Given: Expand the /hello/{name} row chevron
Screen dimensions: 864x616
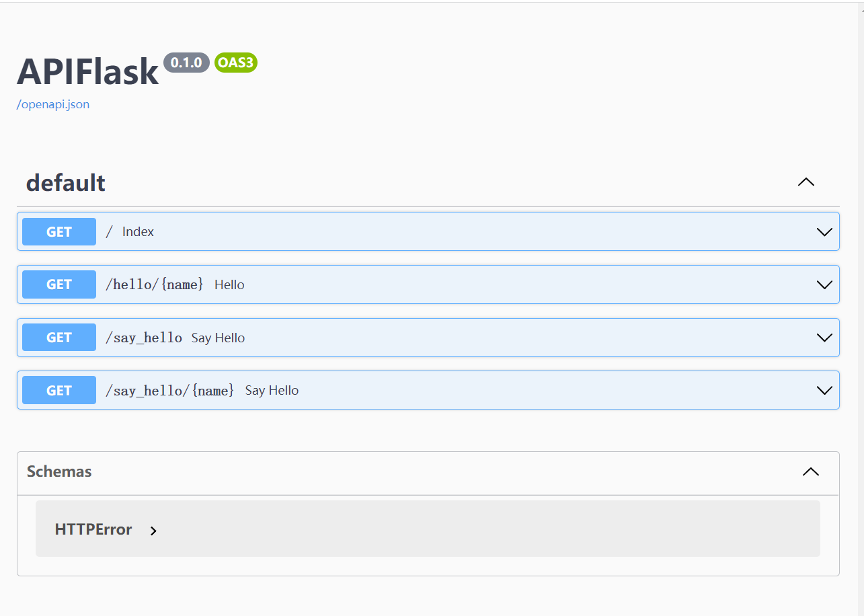Looking at the screenshot, I should [824, 284].
